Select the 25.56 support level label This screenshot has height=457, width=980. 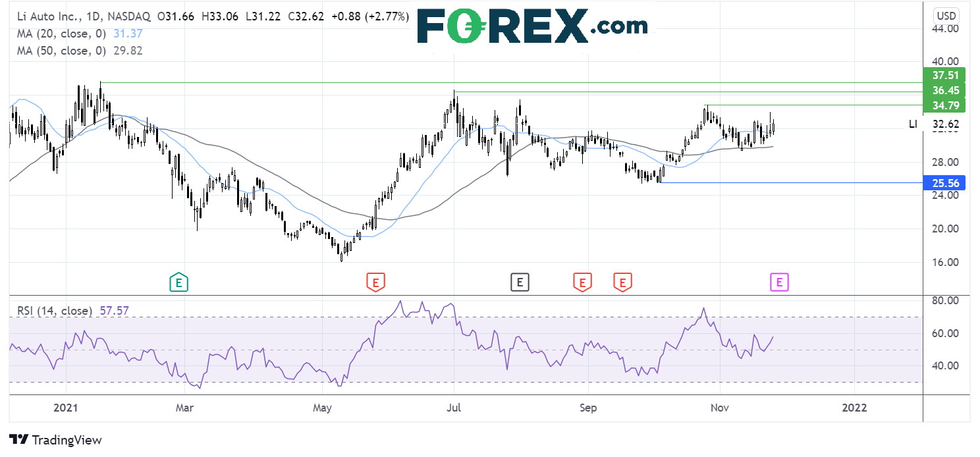pyautogui.click(x=945, y=182)
